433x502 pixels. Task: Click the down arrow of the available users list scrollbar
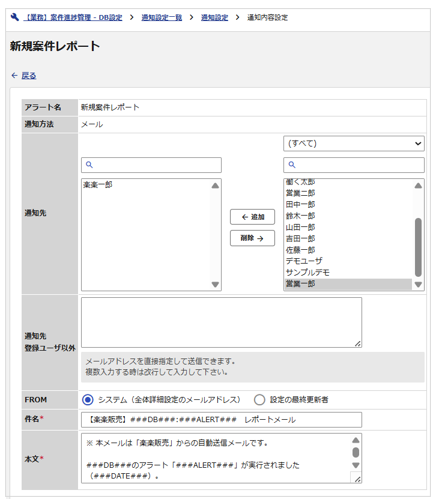[418, 284]
